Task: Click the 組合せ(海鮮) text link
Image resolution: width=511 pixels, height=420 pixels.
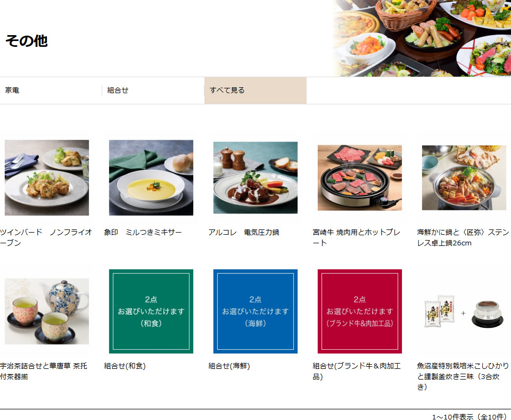Action: [x=229, y=366]
